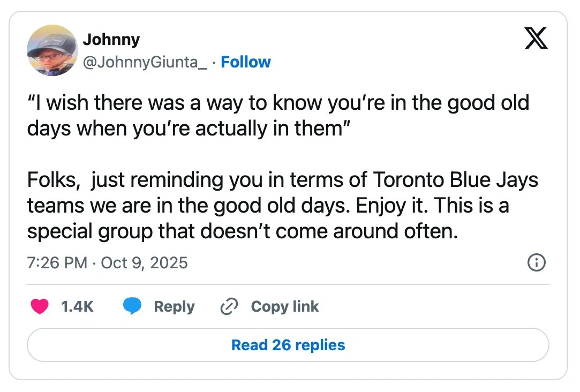Image resolution: width=580 pixels, height=392 pixels.
Task: Click the 7:26 PM time stamp
Action: tap(57, 263)
